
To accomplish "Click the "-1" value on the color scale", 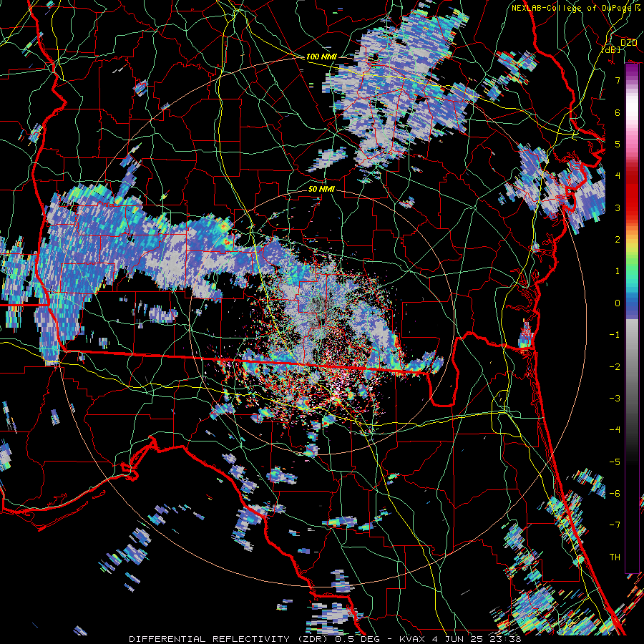I will pos(615,335).
